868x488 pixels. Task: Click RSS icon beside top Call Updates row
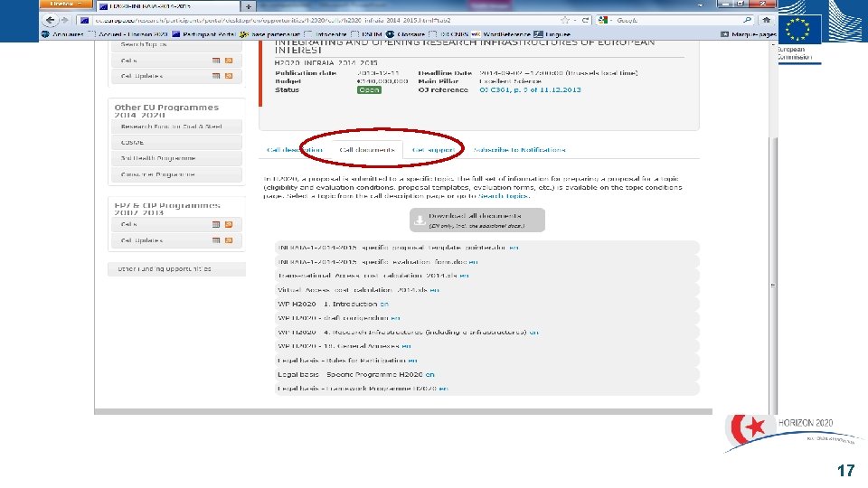[229, 76]
